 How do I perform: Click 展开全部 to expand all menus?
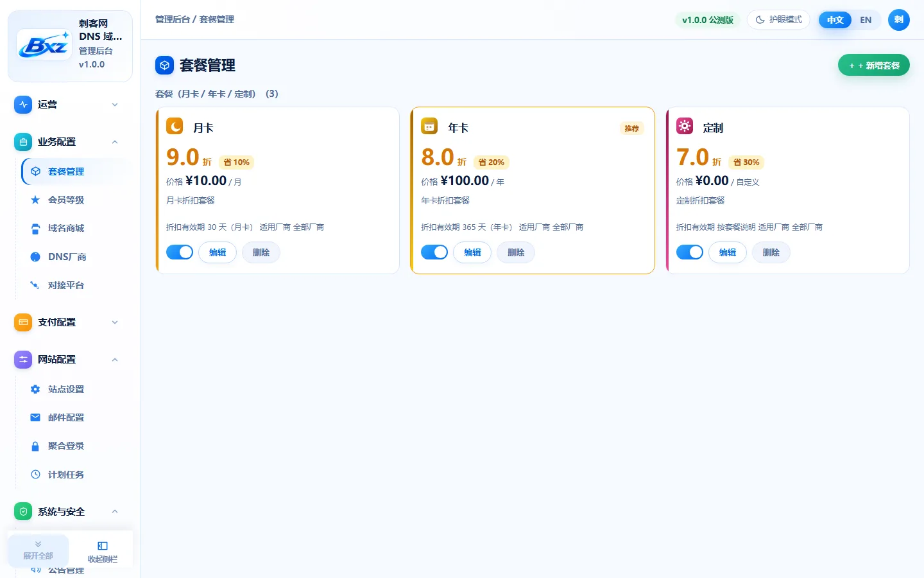38,550
